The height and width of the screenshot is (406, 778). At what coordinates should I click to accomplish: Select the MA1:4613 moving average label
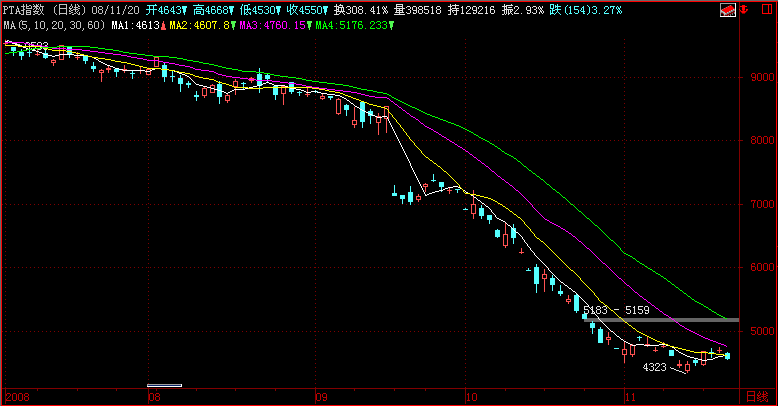[x=138, y=25]
